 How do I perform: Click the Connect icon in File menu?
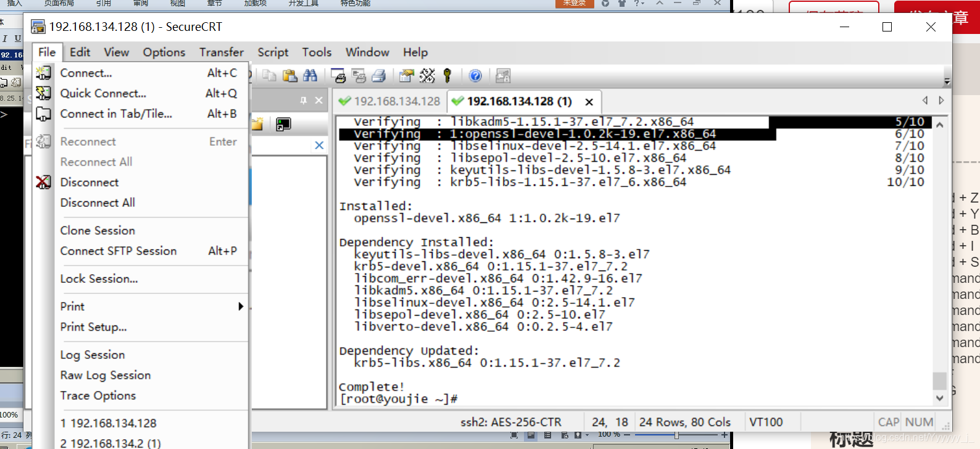click(43, 73)
